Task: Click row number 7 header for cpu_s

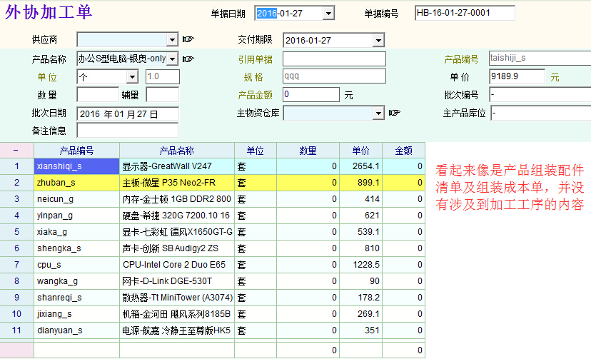Action: click(16, 265)
